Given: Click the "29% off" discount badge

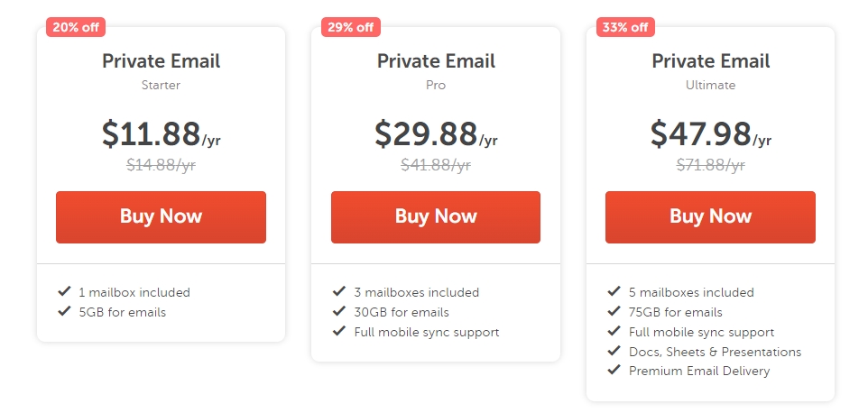Looking at the screenshot, I should coord(350,27).
